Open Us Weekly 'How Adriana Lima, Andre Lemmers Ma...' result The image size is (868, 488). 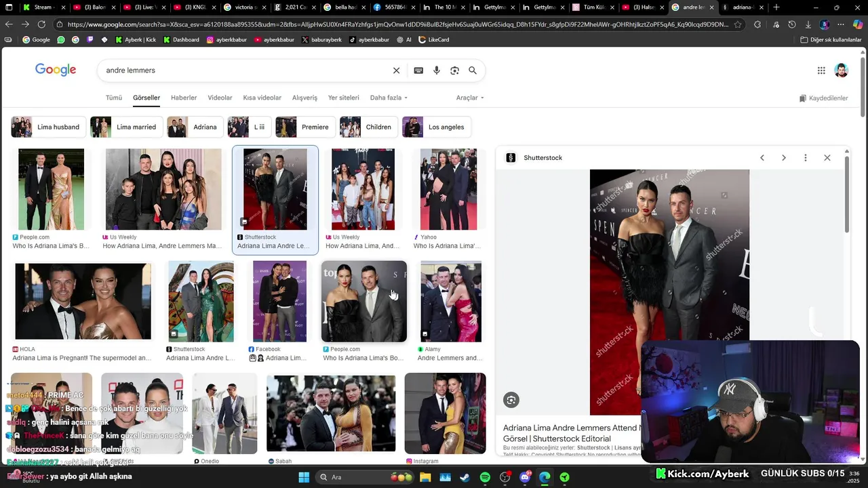point(163,189)
